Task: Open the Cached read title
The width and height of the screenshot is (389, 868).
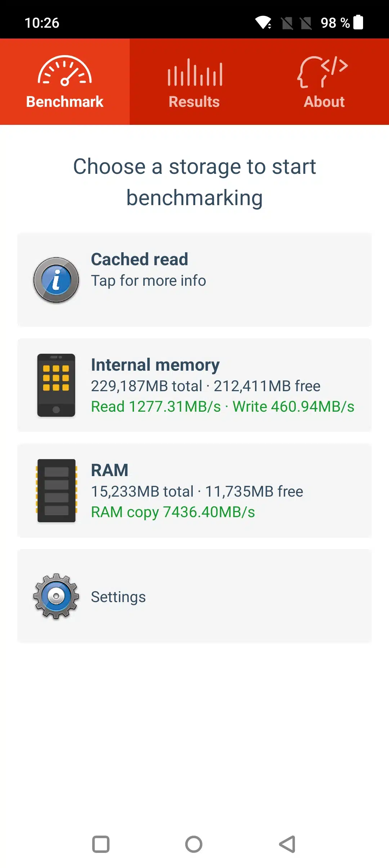Action: point(139,259)
